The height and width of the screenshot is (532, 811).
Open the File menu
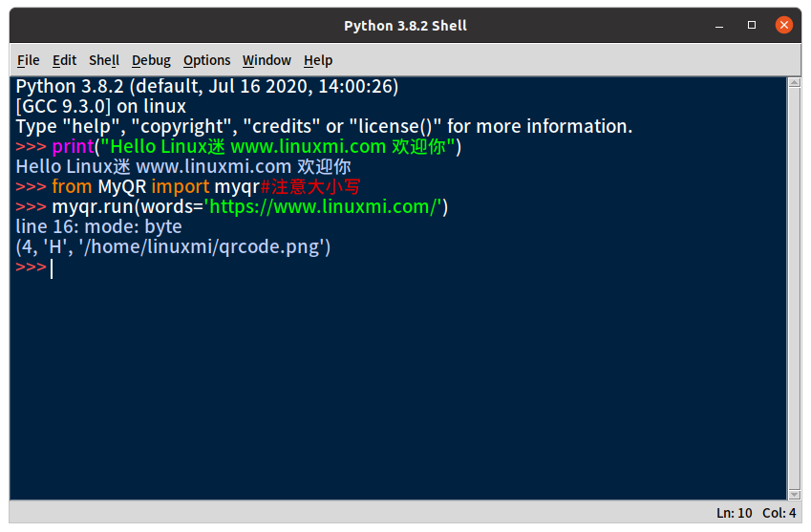click(x=28, y=60)
